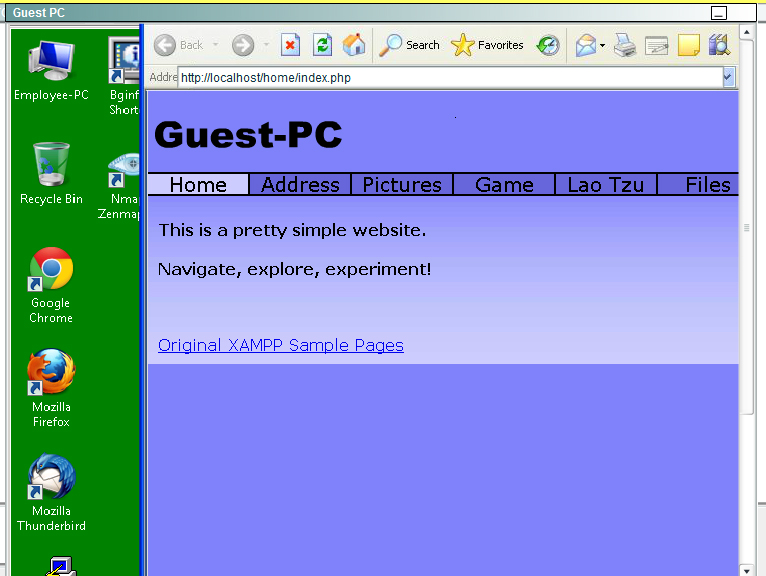Expand the Forward button history dropdown
Screen dimensions: 766x576
pos(266,45)
